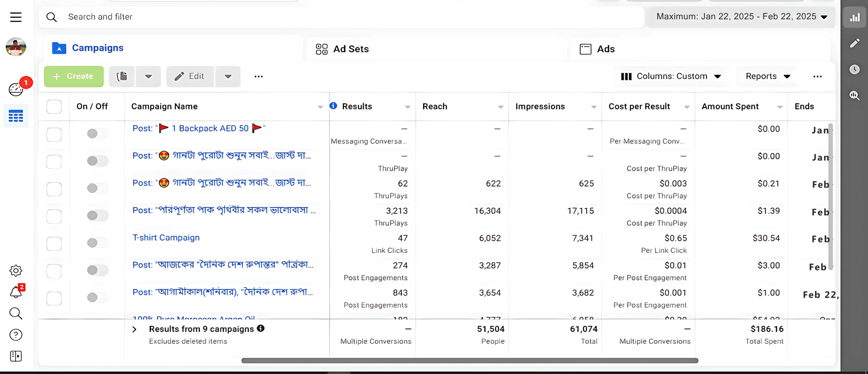Image resolution: width=868 pixels, height=374 pixels.
Task: Open the T-shirt Campaign link
Action: click(x=166, y=238)
